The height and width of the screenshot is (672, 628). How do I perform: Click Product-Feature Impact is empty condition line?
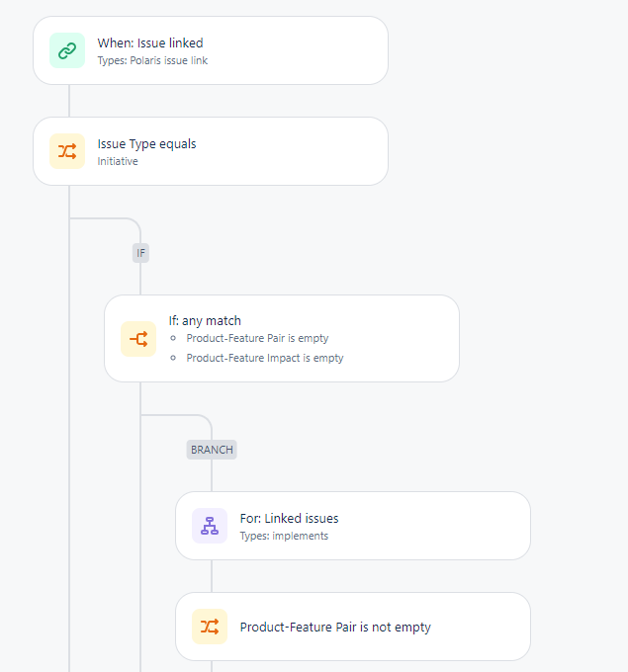pos(265,358)
